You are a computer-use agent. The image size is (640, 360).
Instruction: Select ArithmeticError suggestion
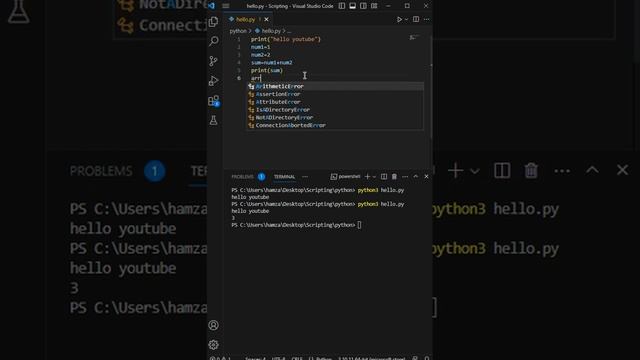coord(336,86)
